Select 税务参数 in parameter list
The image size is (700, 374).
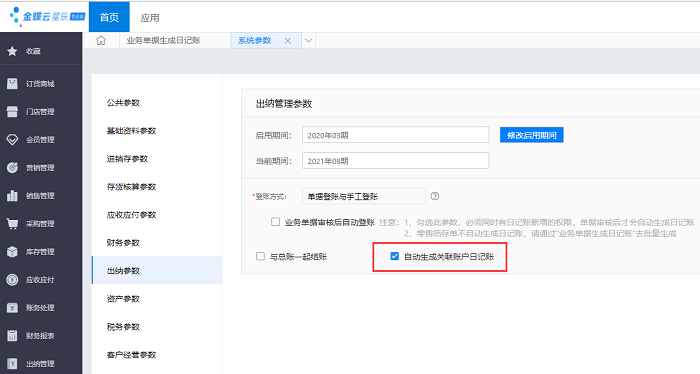point(123,327)
